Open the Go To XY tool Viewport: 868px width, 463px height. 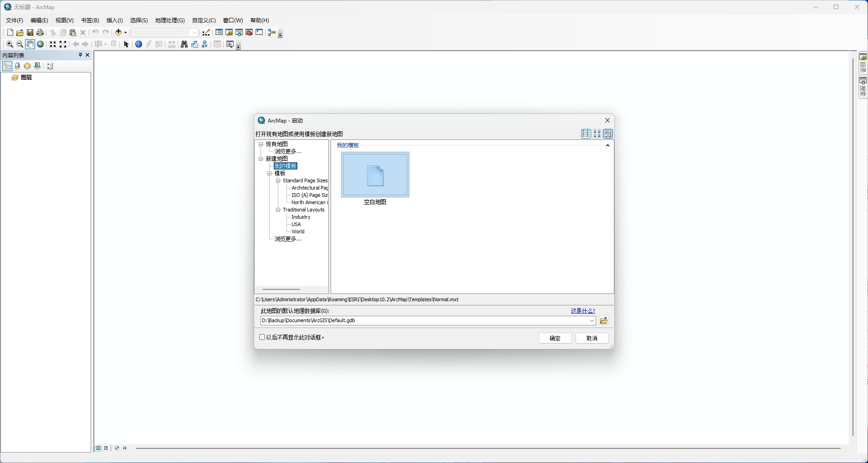tap(205, 44)
